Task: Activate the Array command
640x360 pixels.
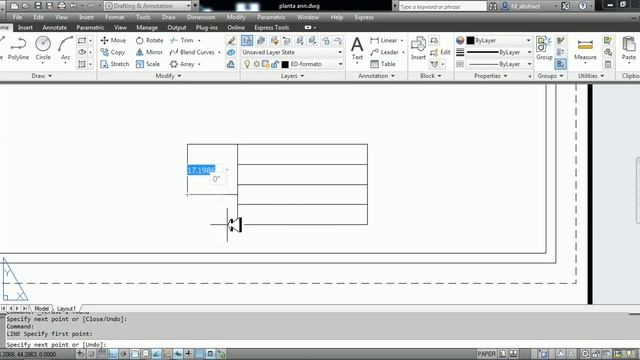Action: [x=182, y=64]
